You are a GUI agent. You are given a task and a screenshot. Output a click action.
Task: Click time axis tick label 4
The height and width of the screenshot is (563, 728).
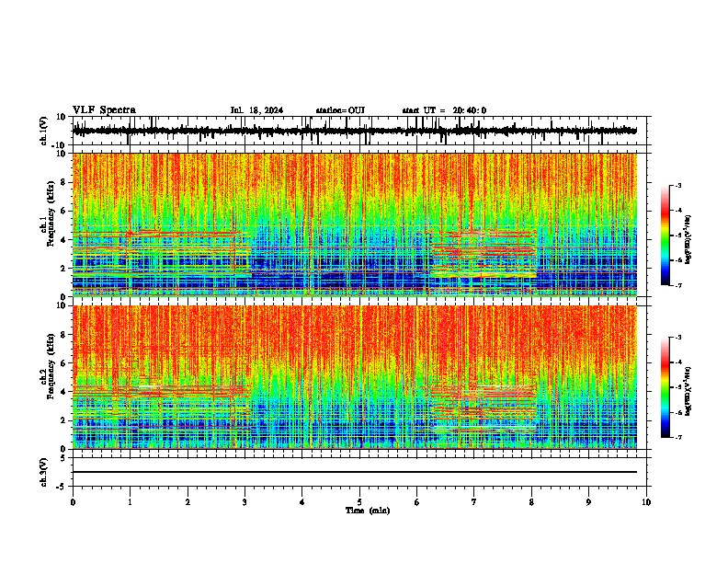[x=302, y=502]
